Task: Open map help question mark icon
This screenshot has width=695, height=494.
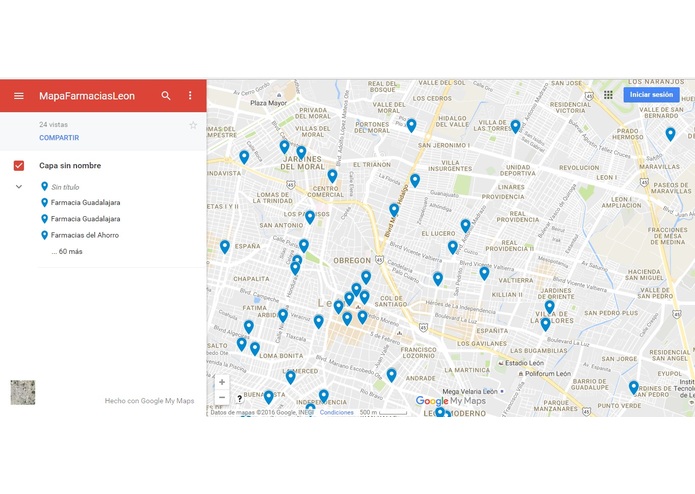Action: (x=239, y=398)
